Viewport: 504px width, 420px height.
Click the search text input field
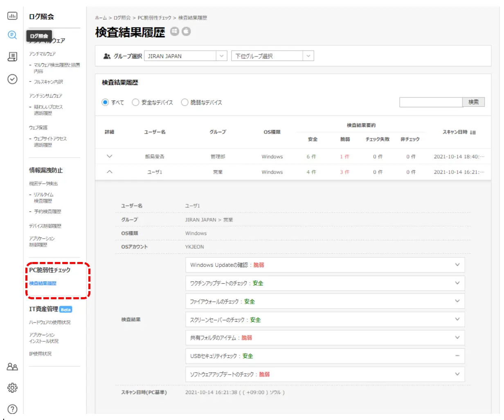(431, 102)
